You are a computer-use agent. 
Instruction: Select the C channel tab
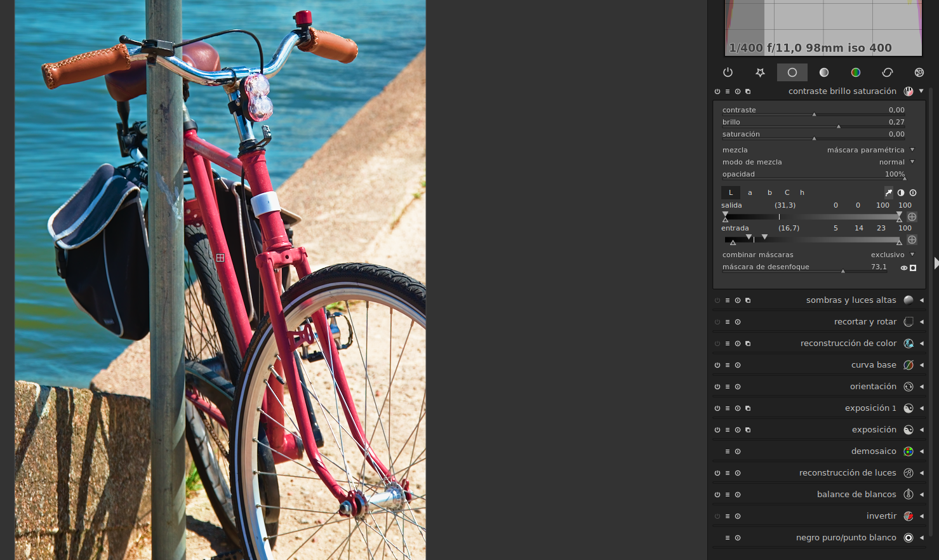click(787, 192)
